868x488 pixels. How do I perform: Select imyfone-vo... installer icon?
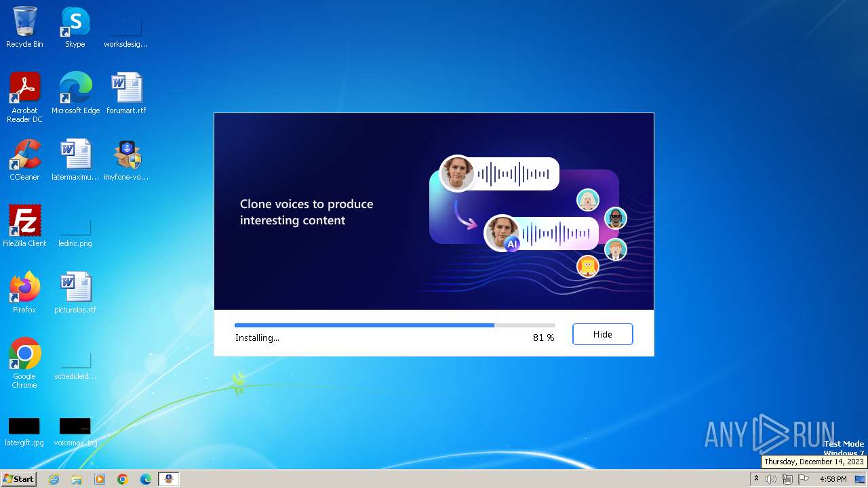[x=126, y=160]
